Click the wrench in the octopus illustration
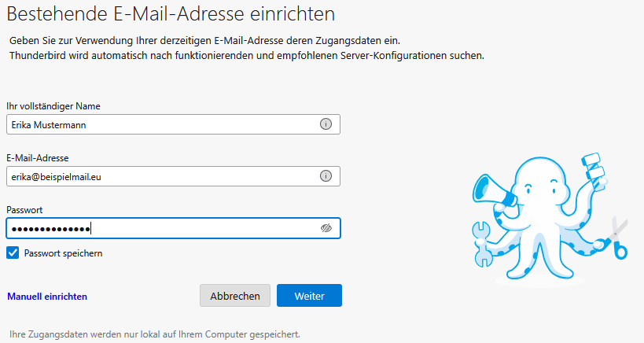This screenshot has height=343, width=644. (x=482, y=245)
